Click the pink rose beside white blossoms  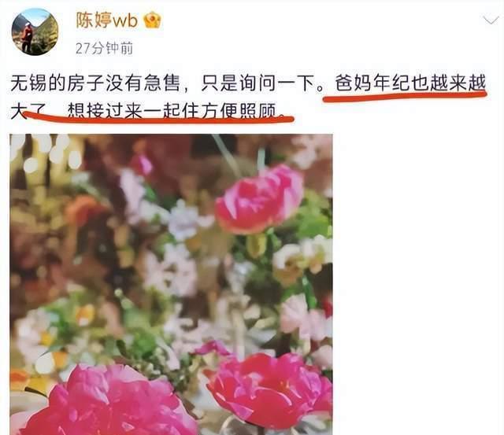click(x=260, y=199)
